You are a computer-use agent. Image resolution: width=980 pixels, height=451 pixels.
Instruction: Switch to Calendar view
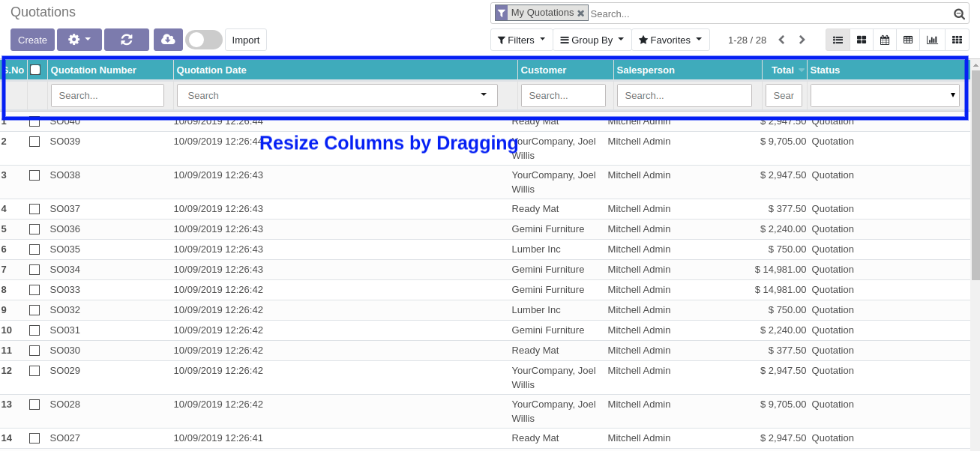[x=885, y=40]
